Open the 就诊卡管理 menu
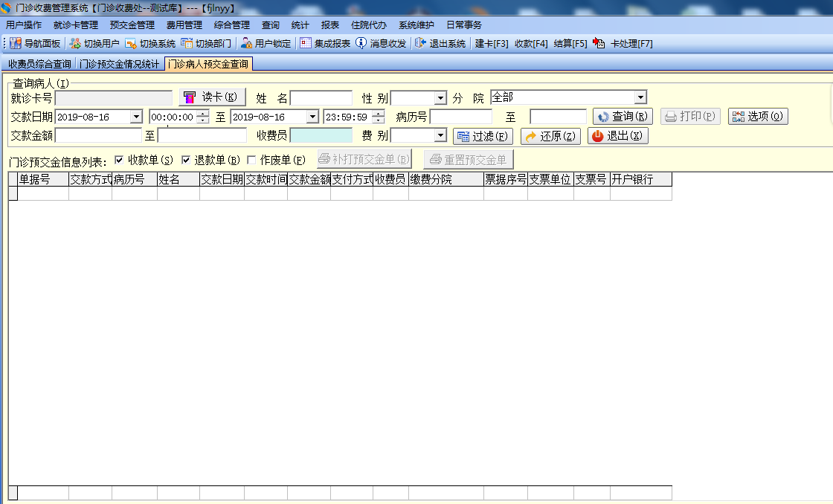Screen dimensions: 833x504 (x=76, y=25)
